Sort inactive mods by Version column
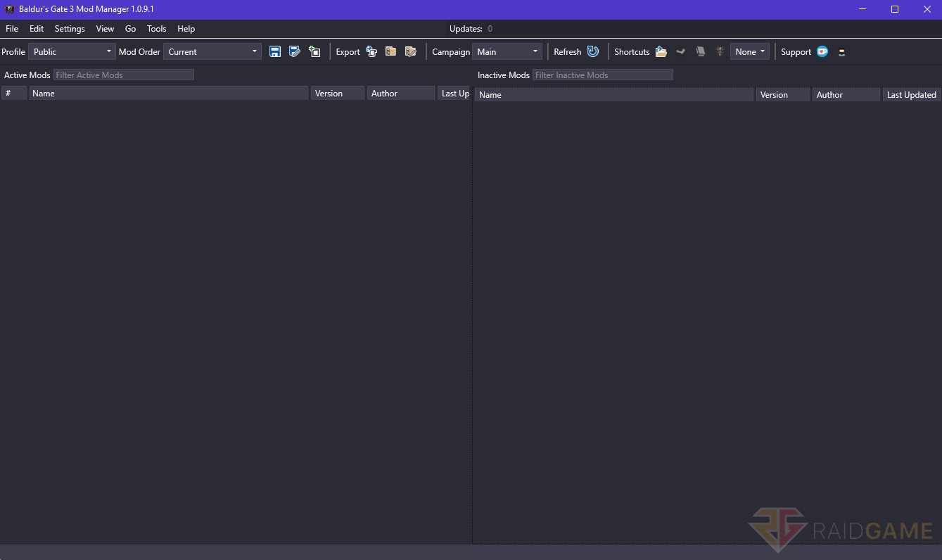 click(x=783, y=94)
